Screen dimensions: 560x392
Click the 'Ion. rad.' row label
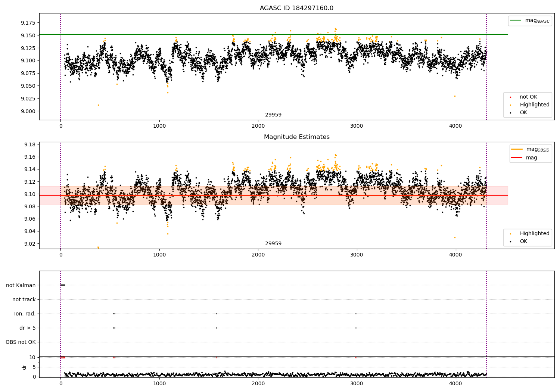tap(25, 314)
